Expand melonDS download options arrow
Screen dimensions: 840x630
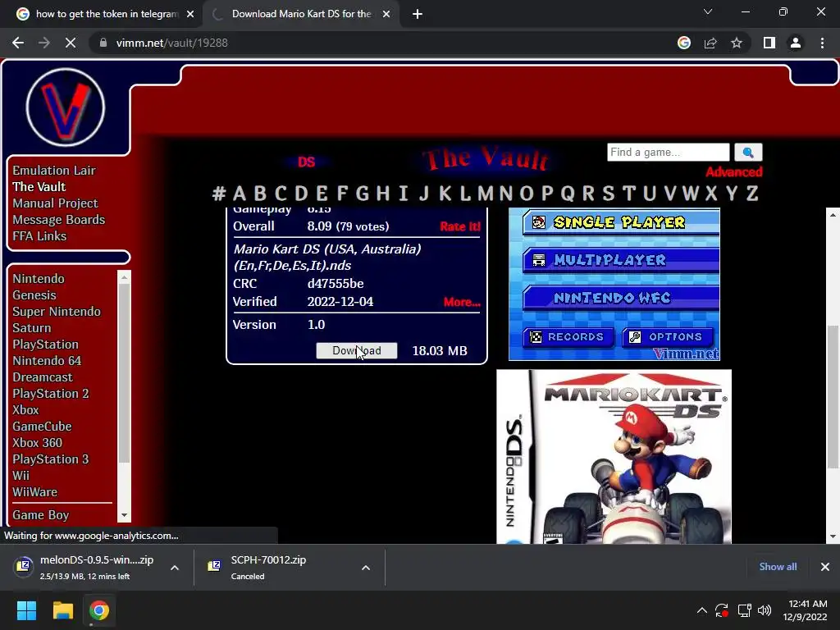(x=175, y=568)
